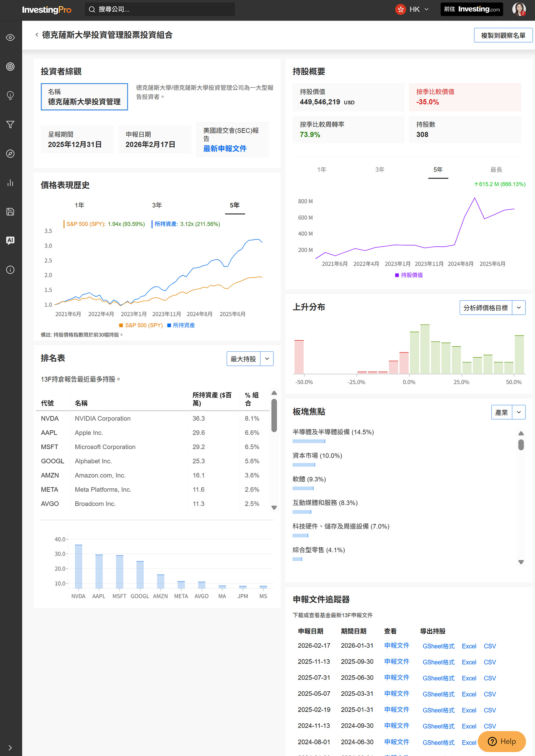Open the watchlist eye icon in sidebar
This screenshot has width=535, height=756.
(x=10, y=37)
